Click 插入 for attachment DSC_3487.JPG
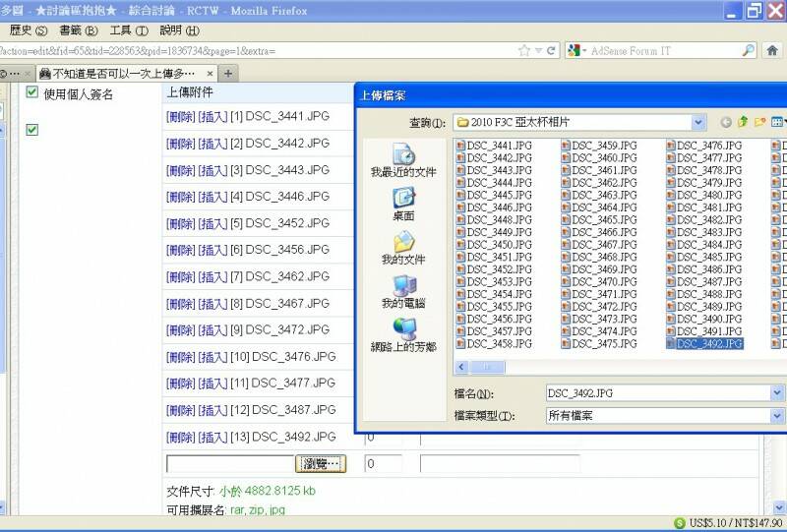The width and height of the screenshot is (787, 532). click(212, 410)
